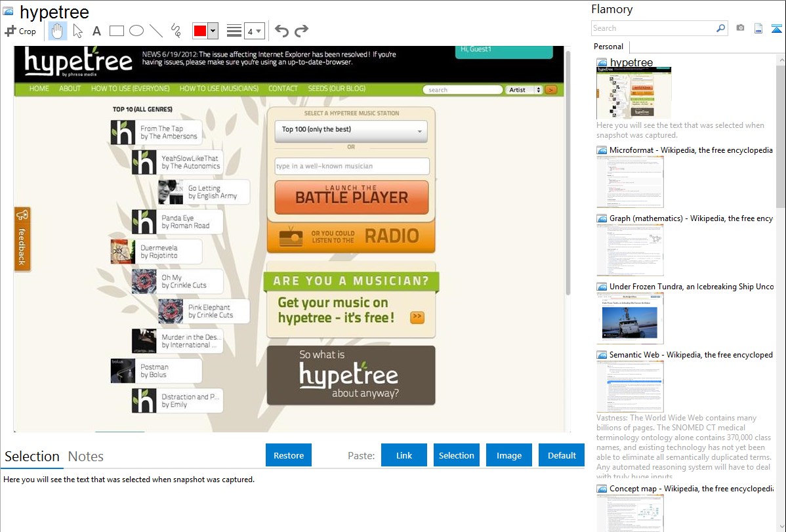786x532 pixels.
Task: Open the Graph (mathematics) snapshot thumbnail
Action: 630,250
